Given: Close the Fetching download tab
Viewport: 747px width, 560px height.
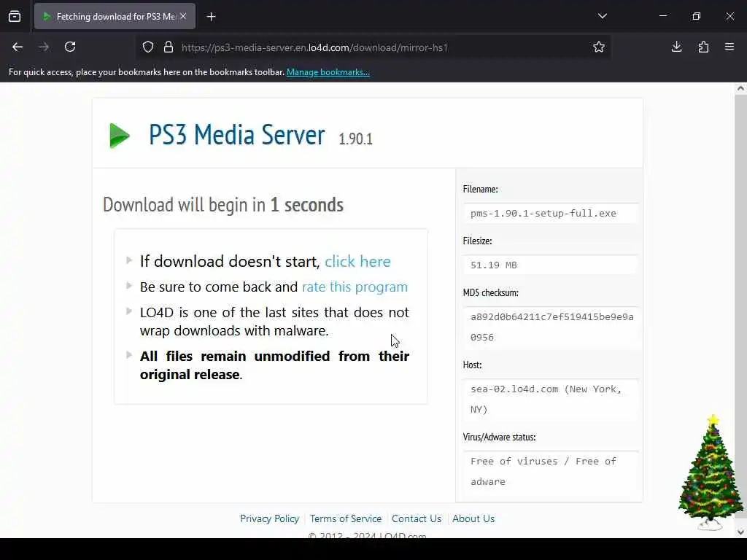Looking at the screenshot, I should (x=183, y=16).
